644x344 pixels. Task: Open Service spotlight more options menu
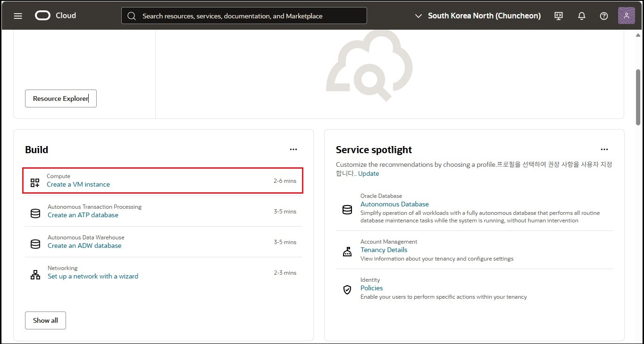click(604, 149)
